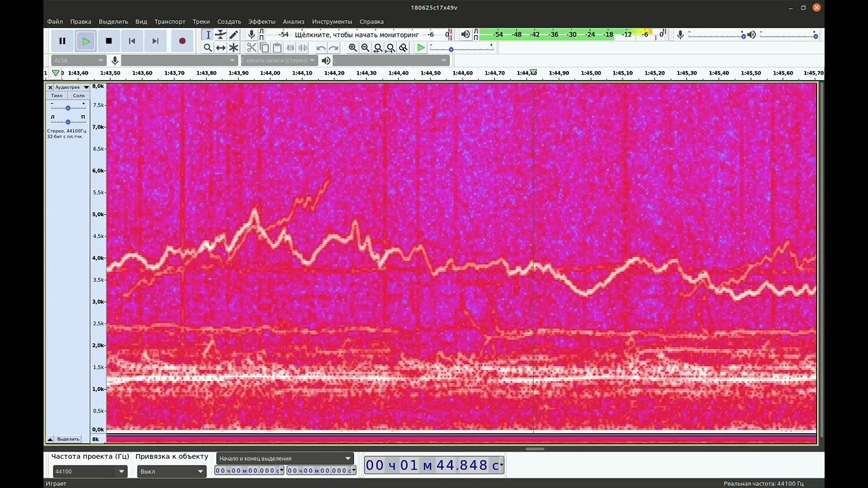Click the Undo arrow icon
The height and width of the screenshot is (488, 868).
321,47
